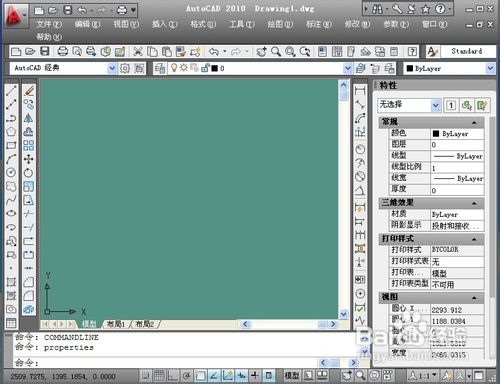Open the AutoCAD 经典 workspace dropdown
The image size is (500, 384).
(x=63, y=68)
